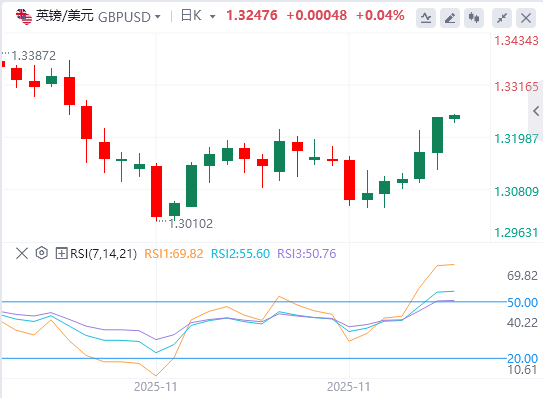
Task: Open RSI indicator settings hexagon icon
Action: coord(42,253)
